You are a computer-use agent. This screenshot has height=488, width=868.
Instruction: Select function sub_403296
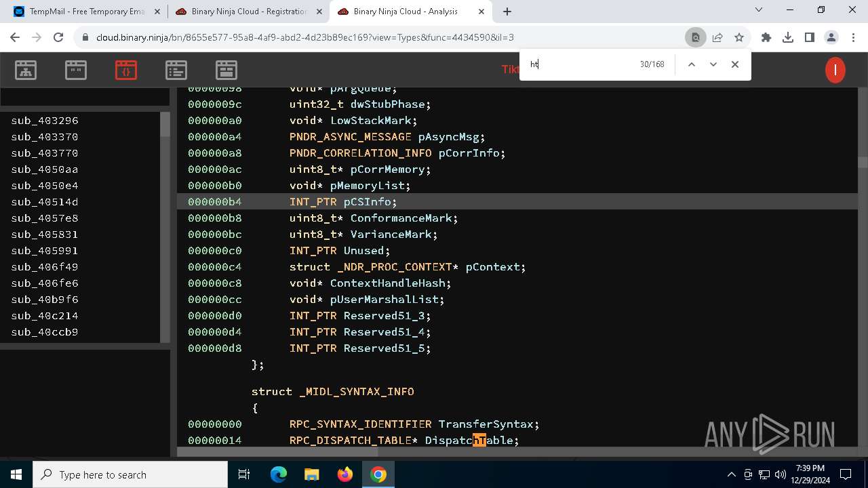45,121
